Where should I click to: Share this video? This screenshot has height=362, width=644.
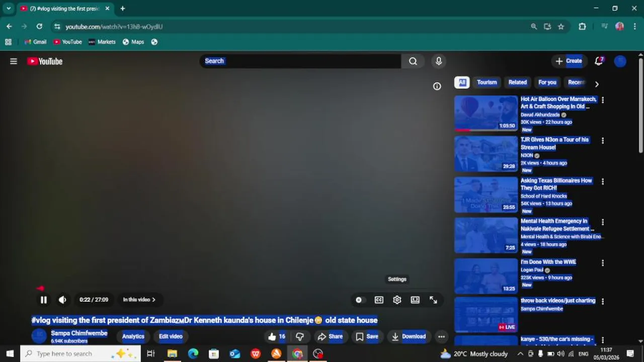point(330,336)
